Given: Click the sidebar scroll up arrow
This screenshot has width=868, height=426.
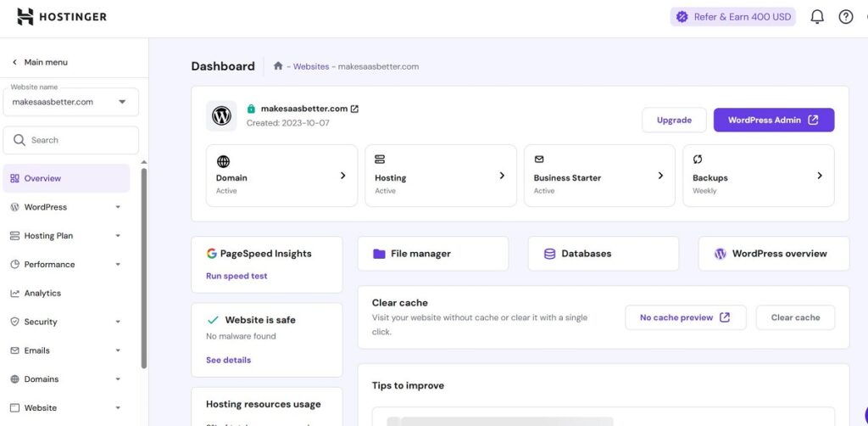Looking at the screenshot, I should (144, 162).
